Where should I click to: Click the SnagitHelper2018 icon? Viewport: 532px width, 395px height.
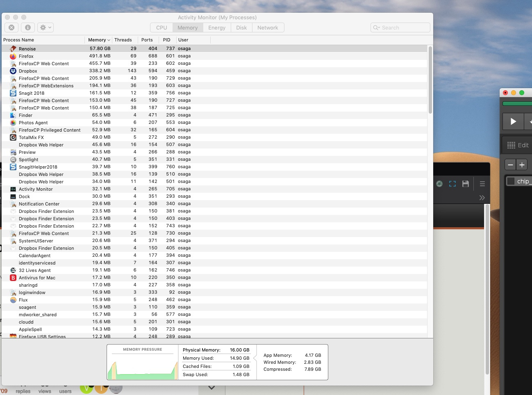pos(13,167)
